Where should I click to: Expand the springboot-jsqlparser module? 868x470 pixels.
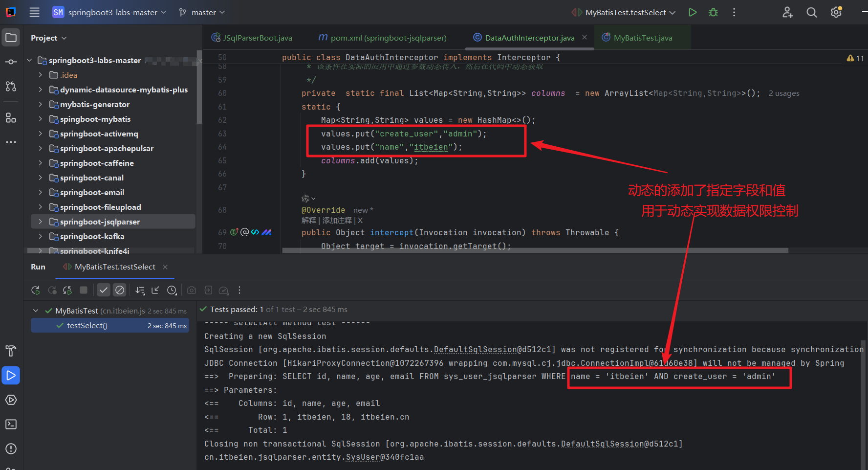pyautogui.click(x=41, y=222)
